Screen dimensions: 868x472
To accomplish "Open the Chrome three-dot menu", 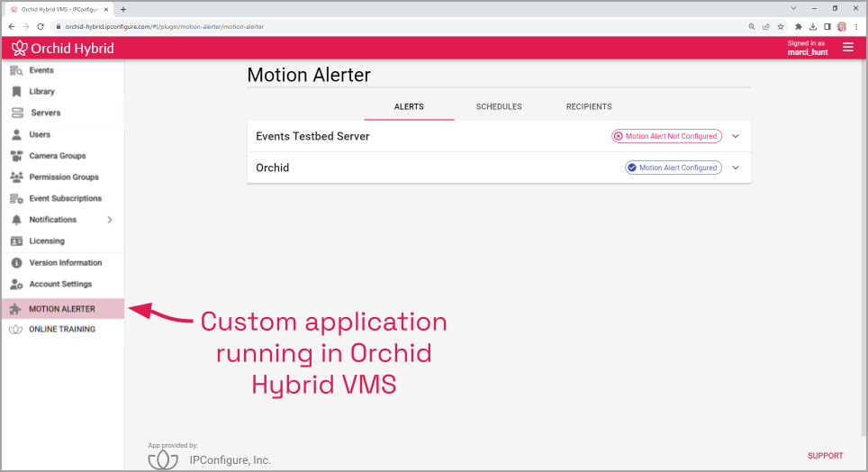I will pyautogui.click(x=856, y=27).
